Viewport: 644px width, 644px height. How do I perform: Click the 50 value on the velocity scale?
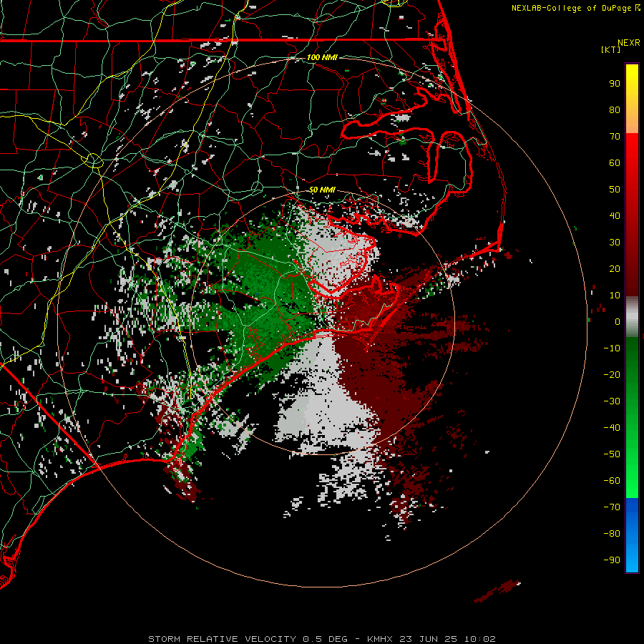click(x=615, y=190)
